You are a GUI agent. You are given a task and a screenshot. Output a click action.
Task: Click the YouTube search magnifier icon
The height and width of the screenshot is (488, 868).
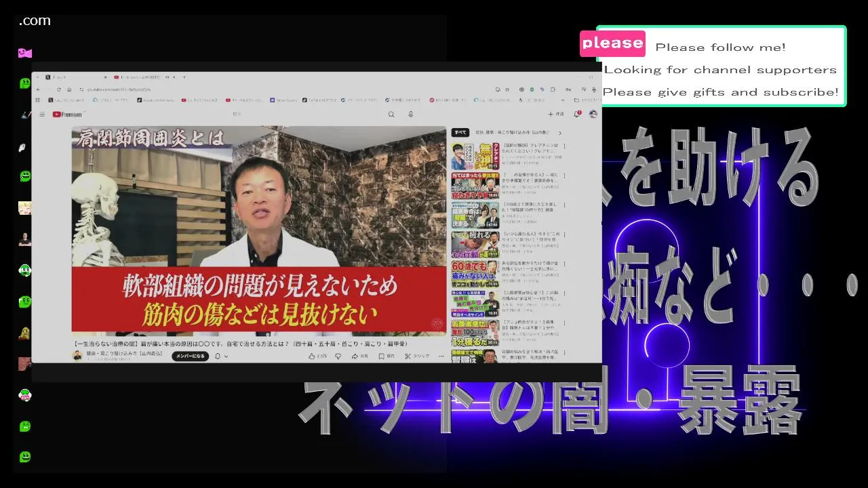tap(391, 115)
